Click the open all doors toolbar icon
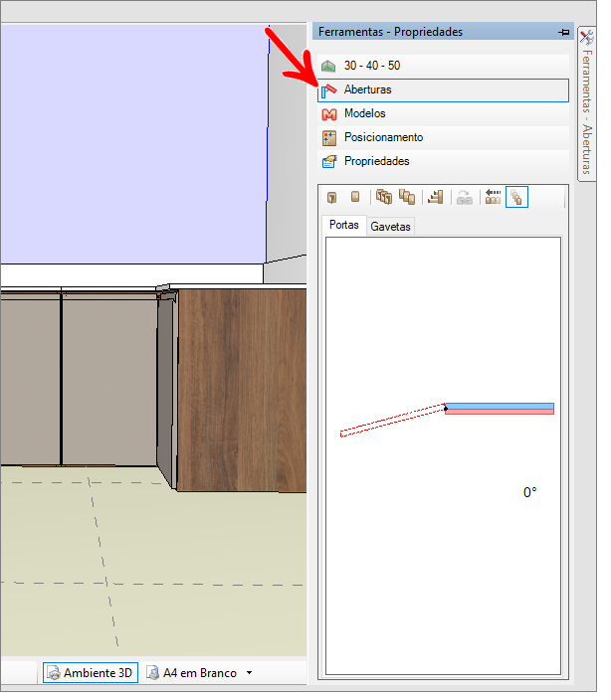 384,197
